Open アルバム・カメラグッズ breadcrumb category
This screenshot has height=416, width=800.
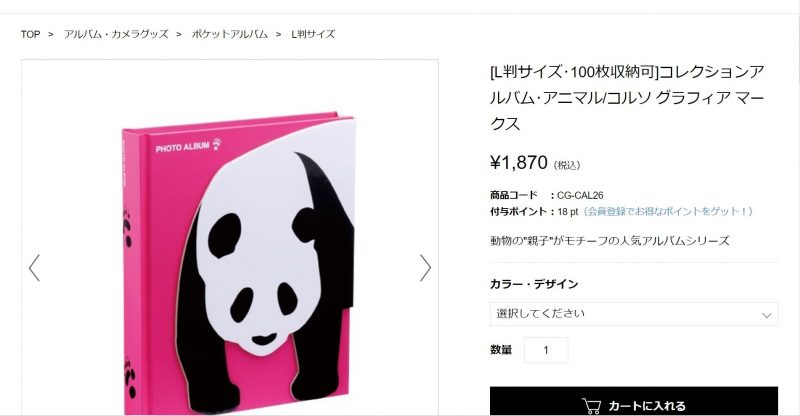(116, 34)
